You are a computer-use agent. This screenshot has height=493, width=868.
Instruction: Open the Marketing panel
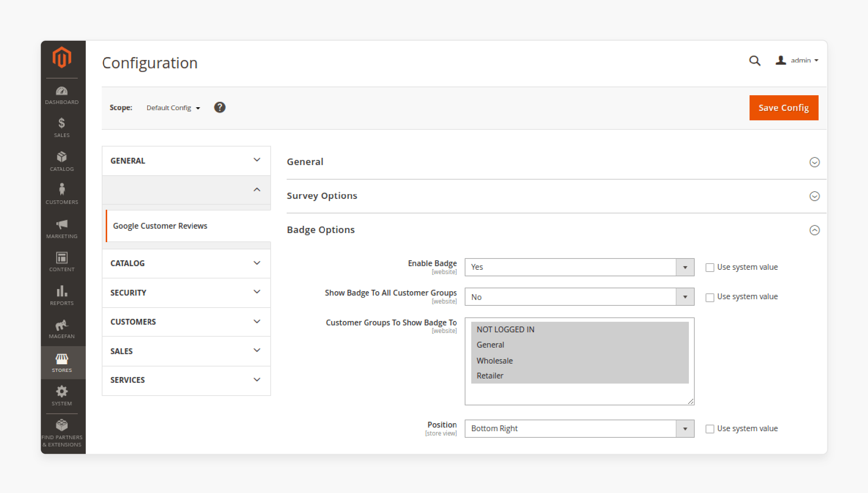point(61,227)
